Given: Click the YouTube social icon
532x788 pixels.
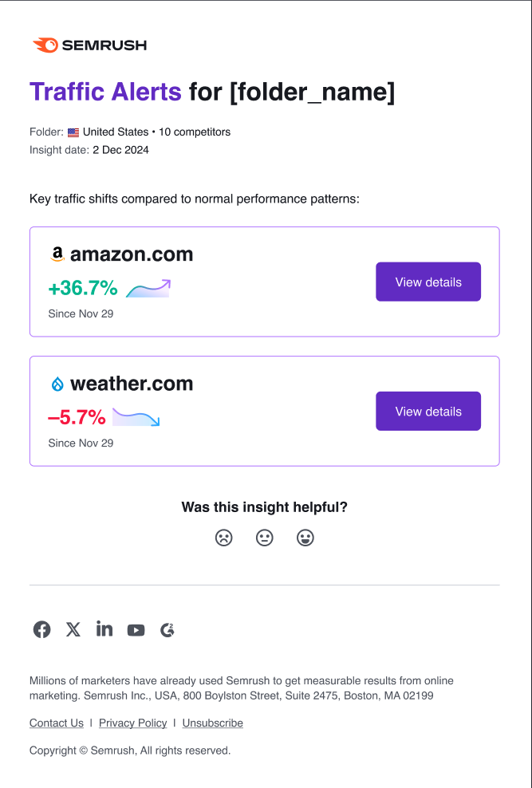Looking at the screenshot, I should (136, 629).
